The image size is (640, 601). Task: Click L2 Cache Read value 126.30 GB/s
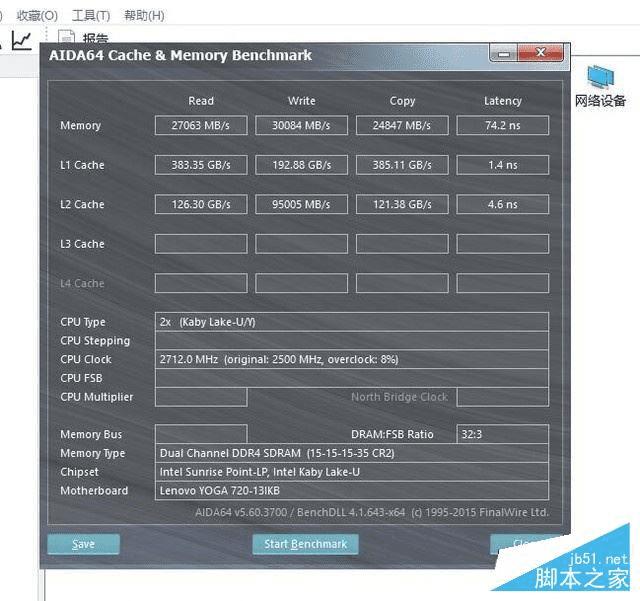[x=201, y=204]
